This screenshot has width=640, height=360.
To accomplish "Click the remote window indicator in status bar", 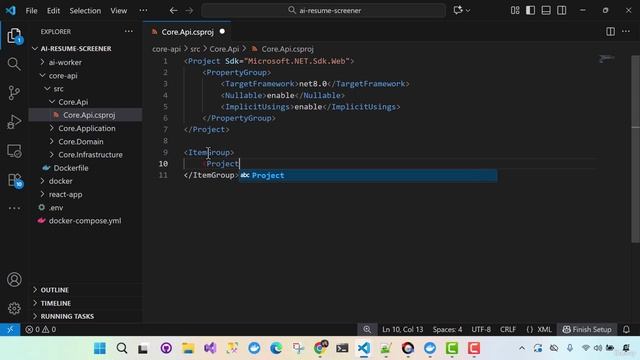I will tap(10, 329).
